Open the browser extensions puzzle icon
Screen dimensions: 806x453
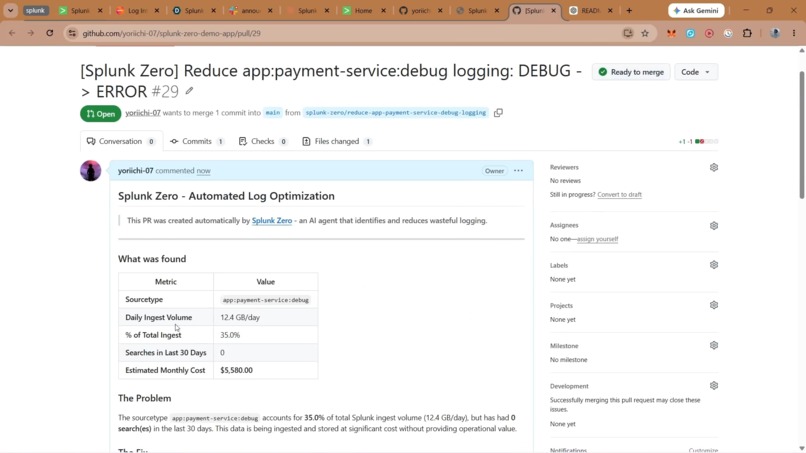point(747,33)
